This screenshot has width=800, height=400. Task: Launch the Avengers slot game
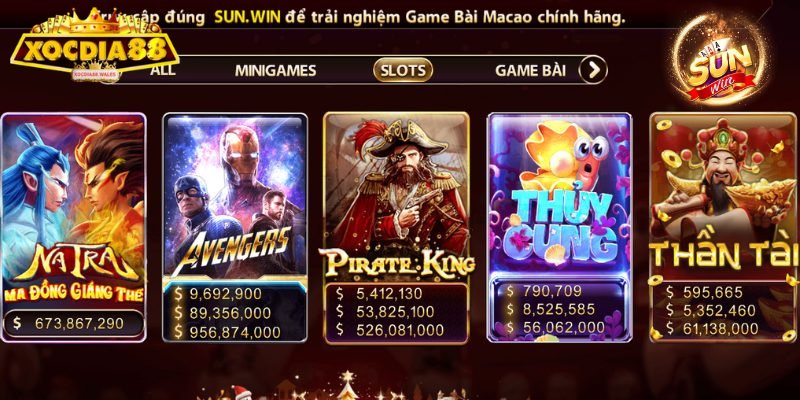[x=235, y=227]
